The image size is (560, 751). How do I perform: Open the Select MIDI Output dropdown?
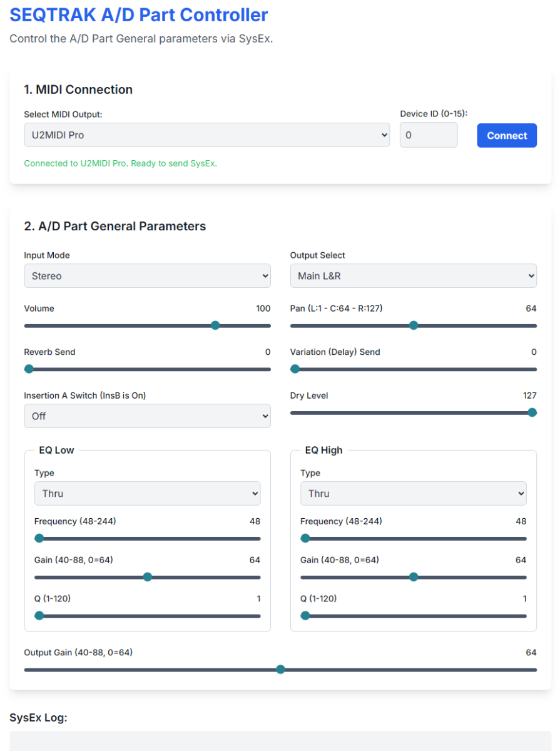[207, 135]
